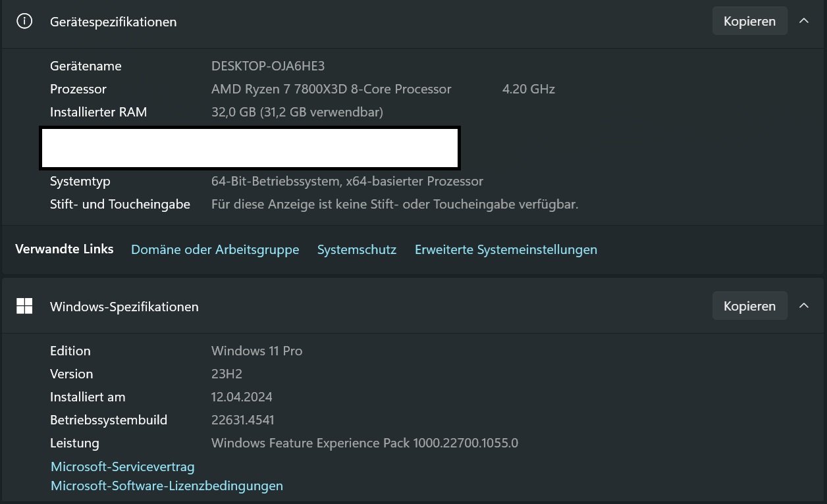Collapse the Gerätespezifikationen section
The image size is (827, 504).
tap(804, 21)
